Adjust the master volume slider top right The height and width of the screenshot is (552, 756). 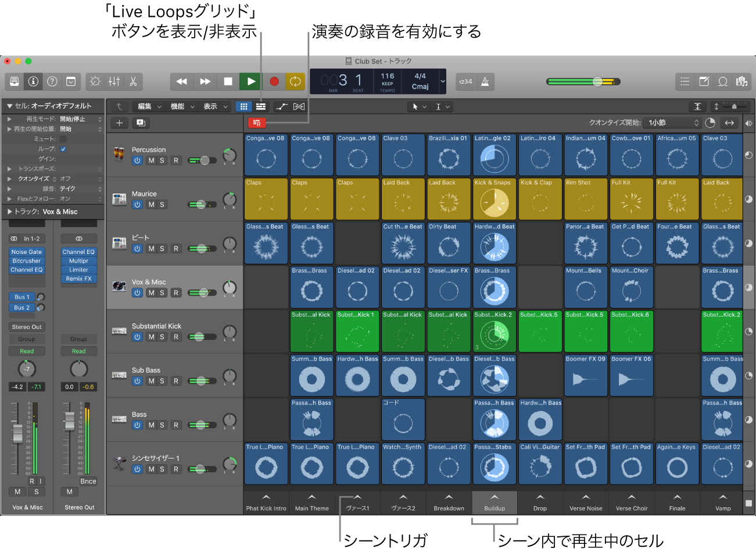coord(599,81)
